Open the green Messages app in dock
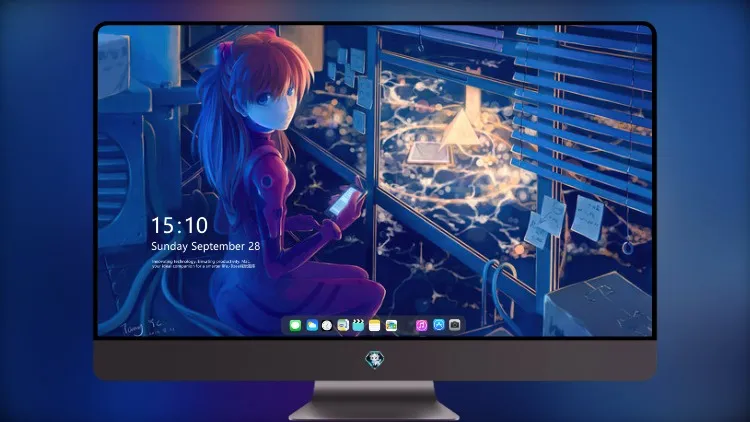The image size is (750, 422). [295, 326]
